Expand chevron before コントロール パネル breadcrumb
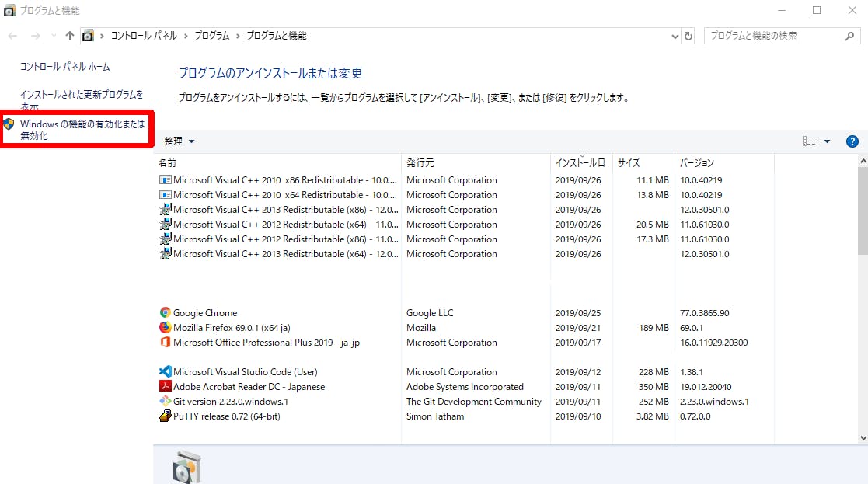The image size is (868, 484). [102, 36]
